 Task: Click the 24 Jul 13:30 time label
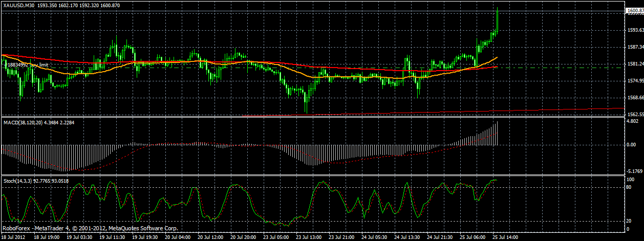407,237
